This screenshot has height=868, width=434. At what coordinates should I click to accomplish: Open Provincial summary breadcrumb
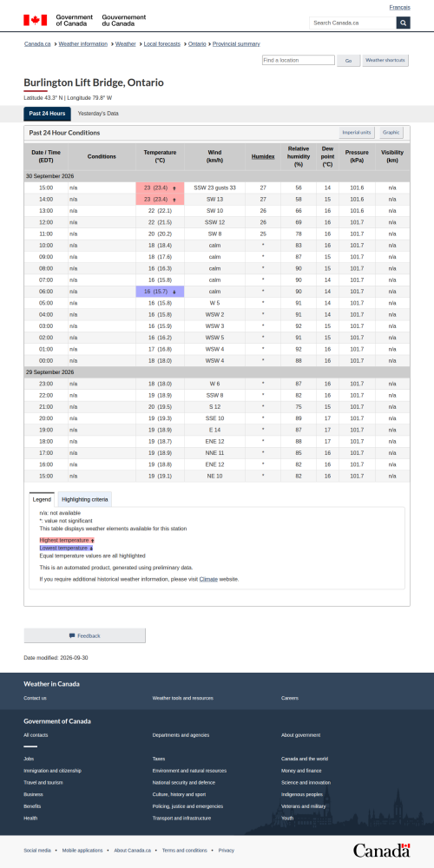pyautogui.click(x=236, y=43)
